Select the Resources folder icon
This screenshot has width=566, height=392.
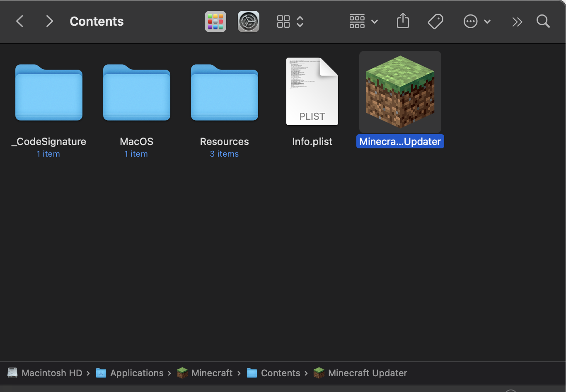(x=225, y=93)
